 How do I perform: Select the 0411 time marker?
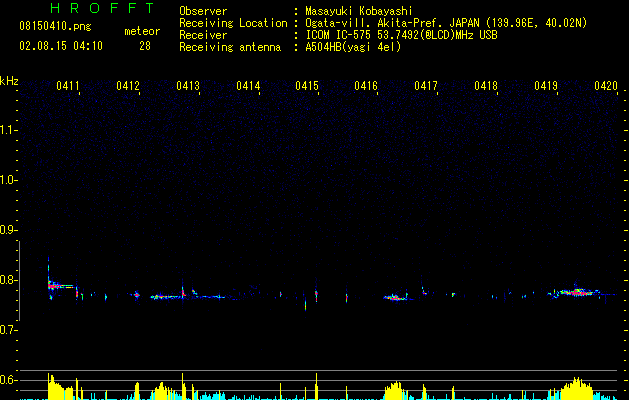tap(68, 86)
